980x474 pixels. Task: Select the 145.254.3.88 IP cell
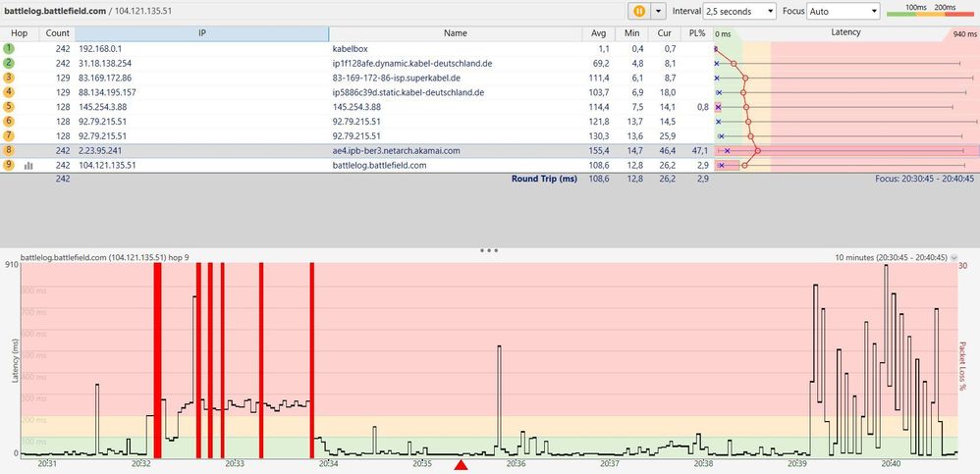(x=102, y=107)
